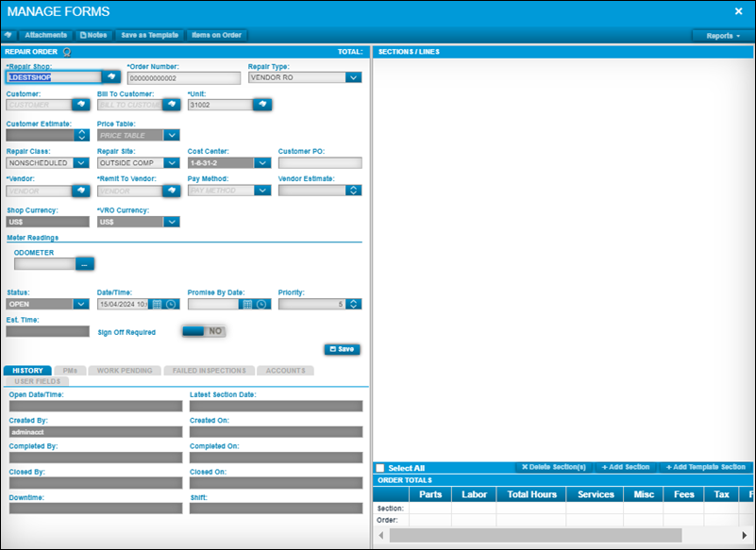This screenshot has height=550, width=756.
Task: Open the Reports menu
Action: (721, 35)
